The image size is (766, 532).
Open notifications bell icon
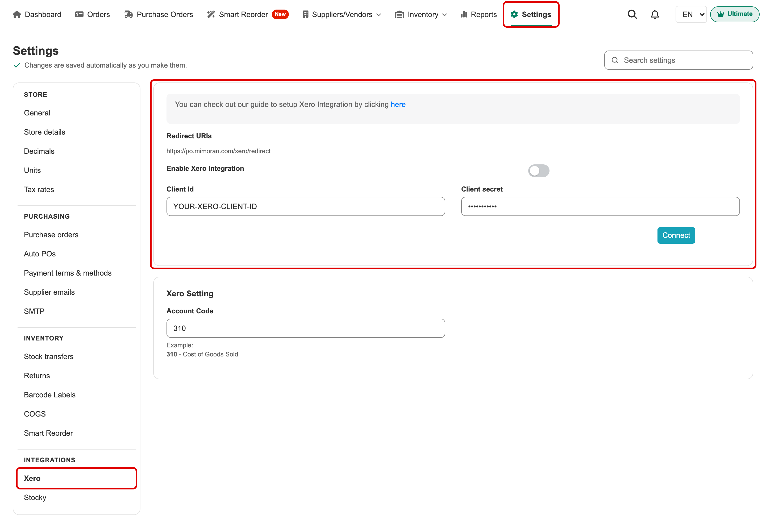click(655, 14)
